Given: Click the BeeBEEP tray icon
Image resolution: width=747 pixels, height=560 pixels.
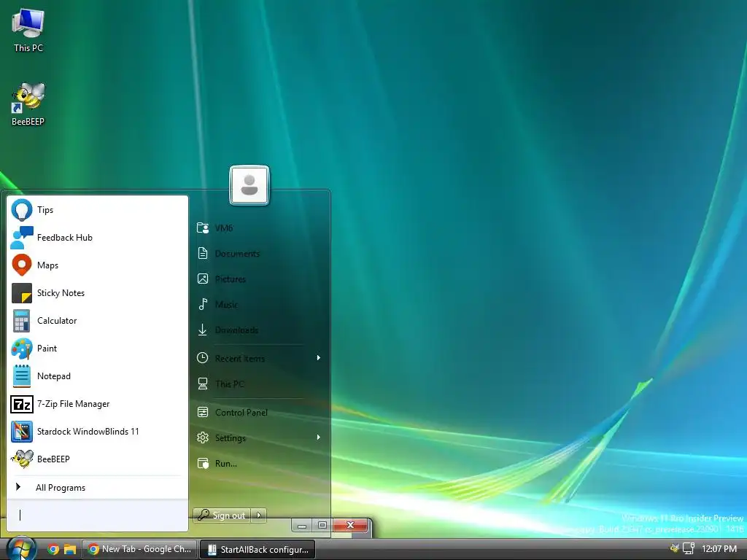Looking at the screenshot, I should coord(674,548).
